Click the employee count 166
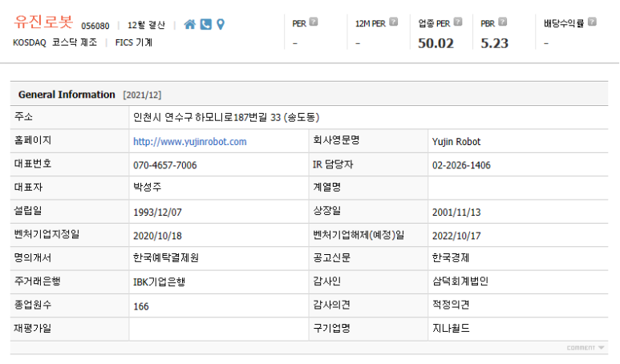 (x=141, y=306)
